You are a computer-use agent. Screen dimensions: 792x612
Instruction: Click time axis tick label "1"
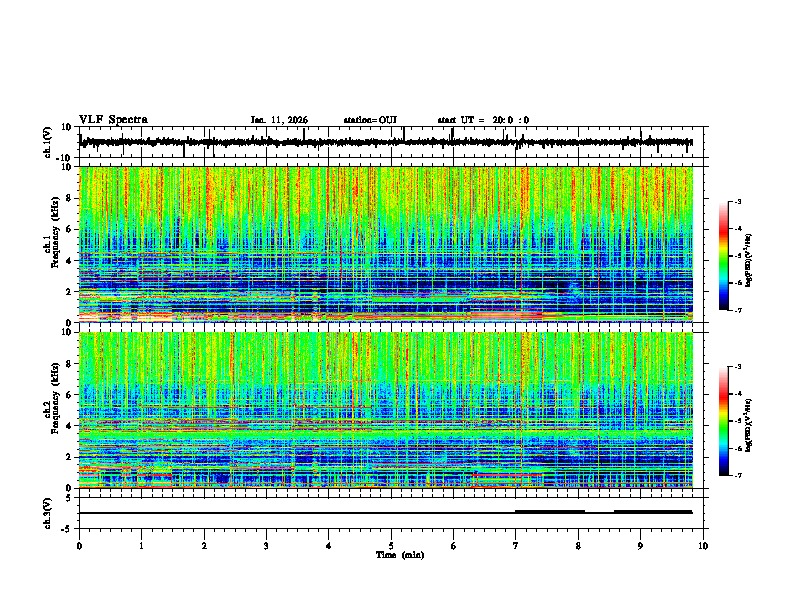point(141,546)
